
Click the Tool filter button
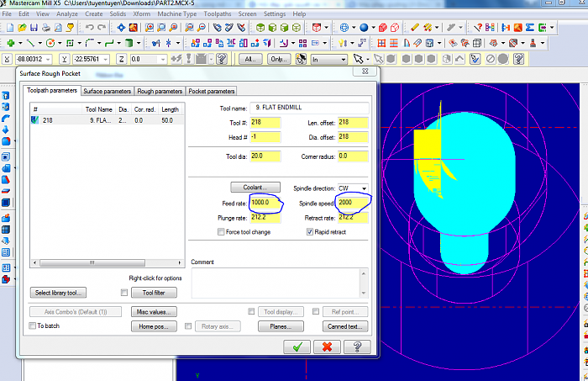(154, 293)
